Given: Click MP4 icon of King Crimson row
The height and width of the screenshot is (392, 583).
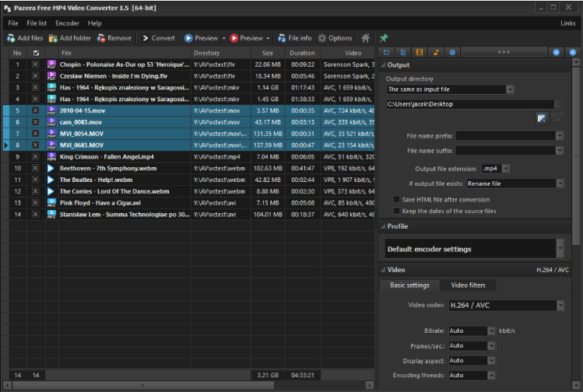Looking at the screenshot, I should click(x=51, y=157).
